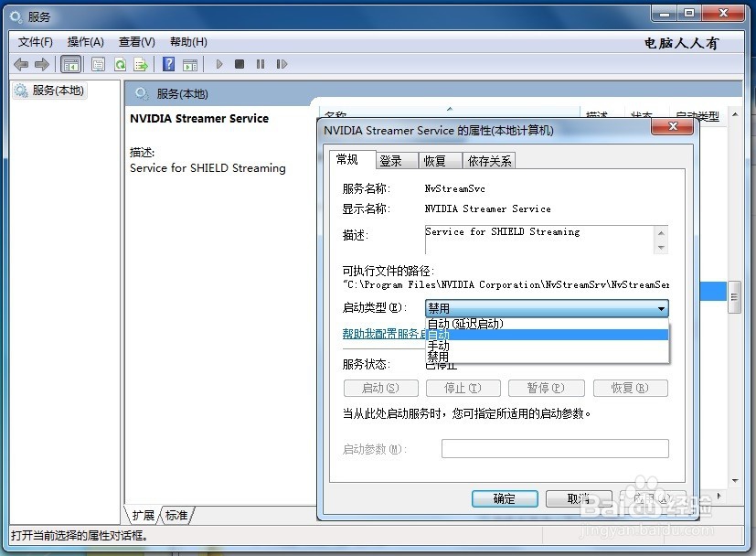Open the 文件(F) menu
This screenshot has height=556, width=756.
point(36,42)
